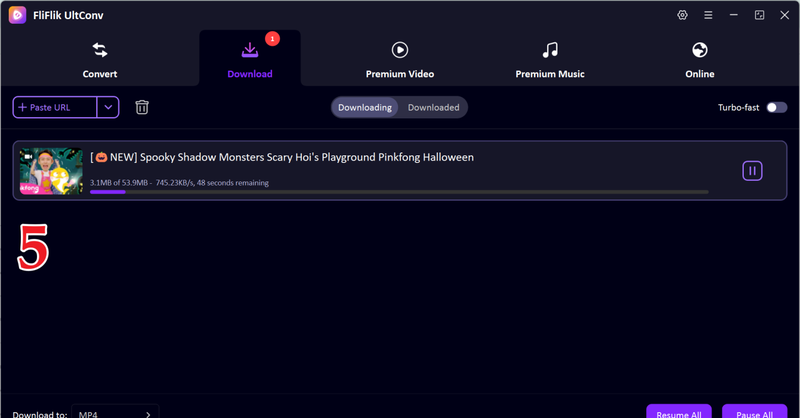Open the MP4 format dropdown

[x=115, y=412]
